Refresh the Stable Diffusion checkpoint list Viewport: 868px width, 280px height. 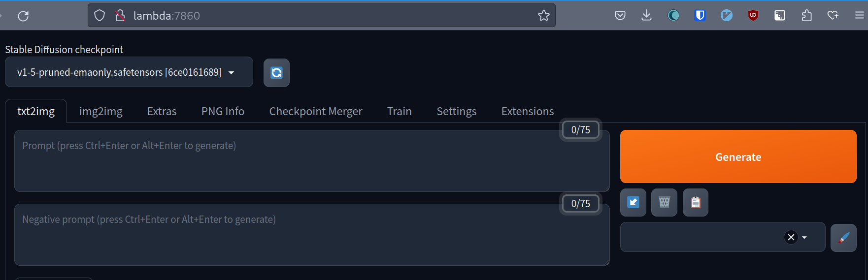click(276, 73)
